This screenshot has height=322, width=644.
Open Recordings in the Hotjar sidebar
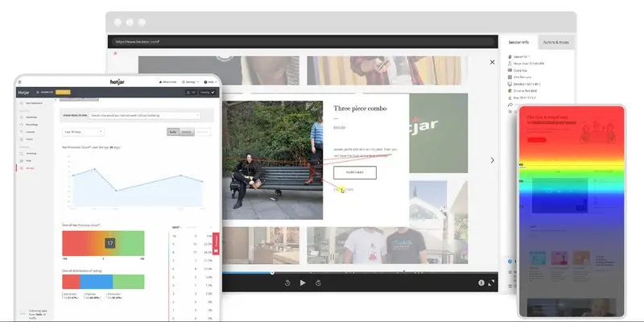(x=29, y=125)
